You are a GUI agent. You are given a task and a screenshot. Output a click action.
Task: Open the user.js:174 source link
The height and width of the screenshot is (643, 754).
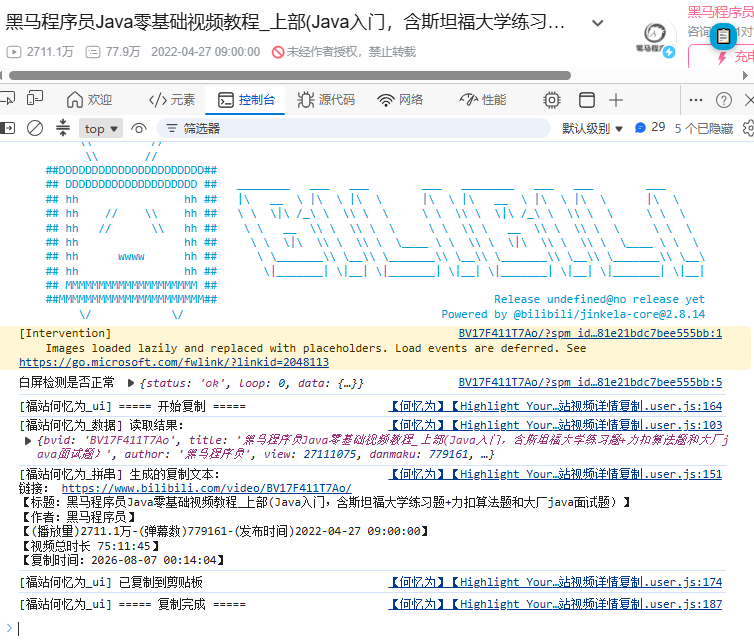coord(555,582)
